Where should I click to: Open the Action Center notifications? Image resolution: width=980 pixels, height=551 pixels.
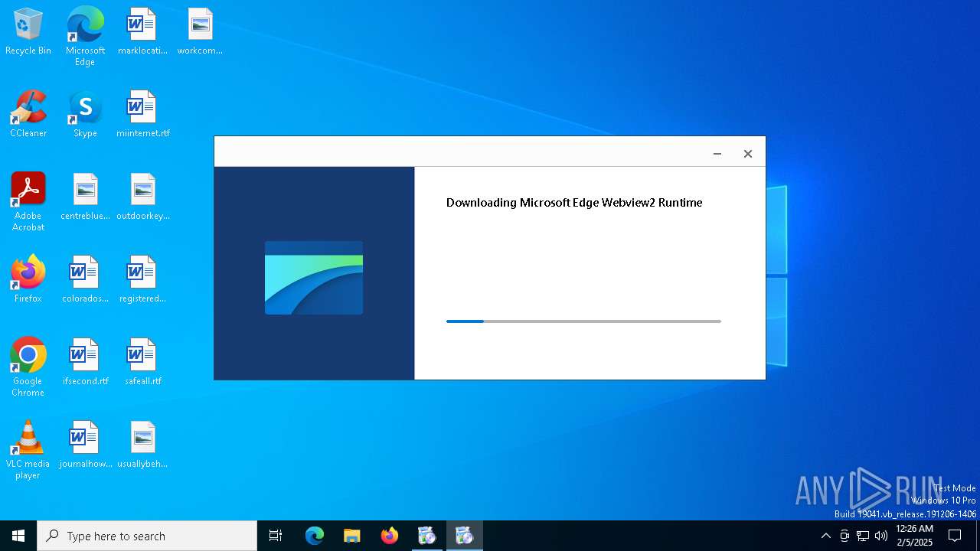click(x=955, y=536)
